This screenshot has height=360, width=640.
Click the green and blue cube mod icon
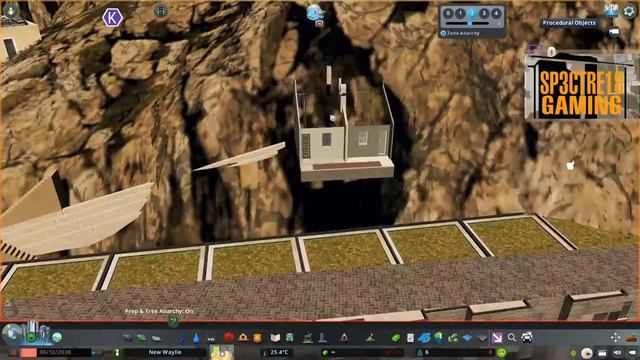439,337
